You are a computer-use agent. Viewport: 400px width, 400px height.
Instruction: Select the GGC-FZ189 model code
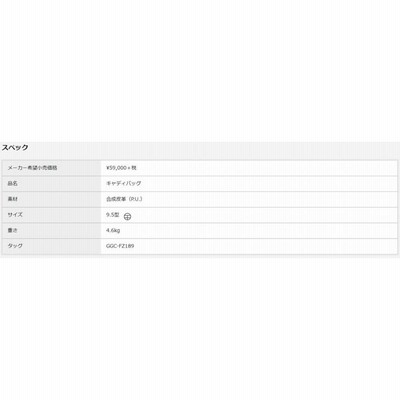click(120, 246)
